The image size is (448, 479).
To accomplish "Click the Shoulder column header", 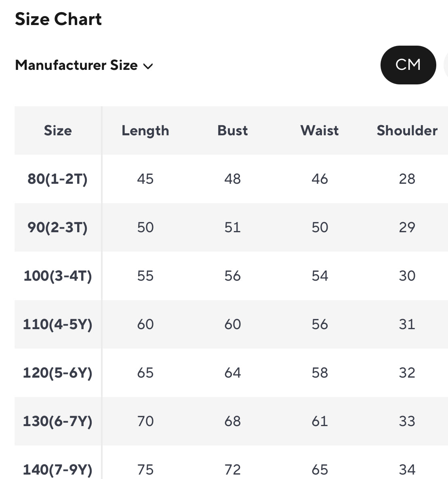I will tap(407, 130).
